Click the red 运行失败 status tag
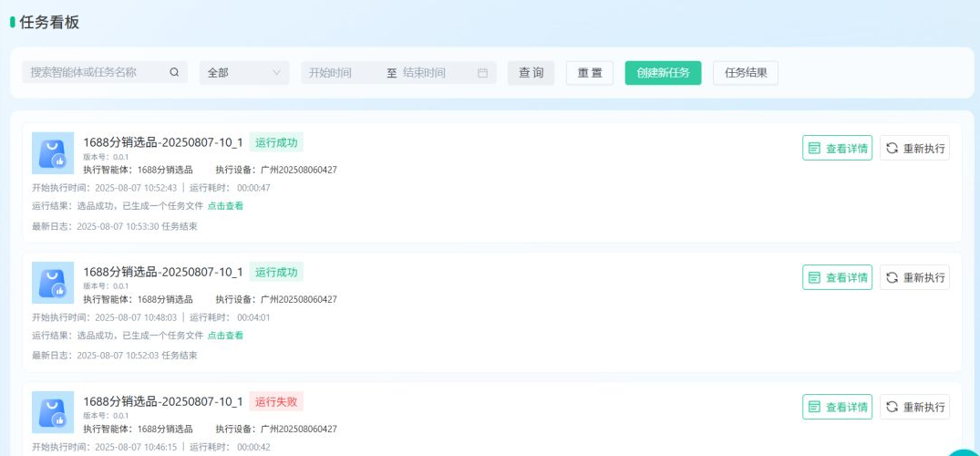The width and height of the screenshot is (980, 456). pos(276,401)
